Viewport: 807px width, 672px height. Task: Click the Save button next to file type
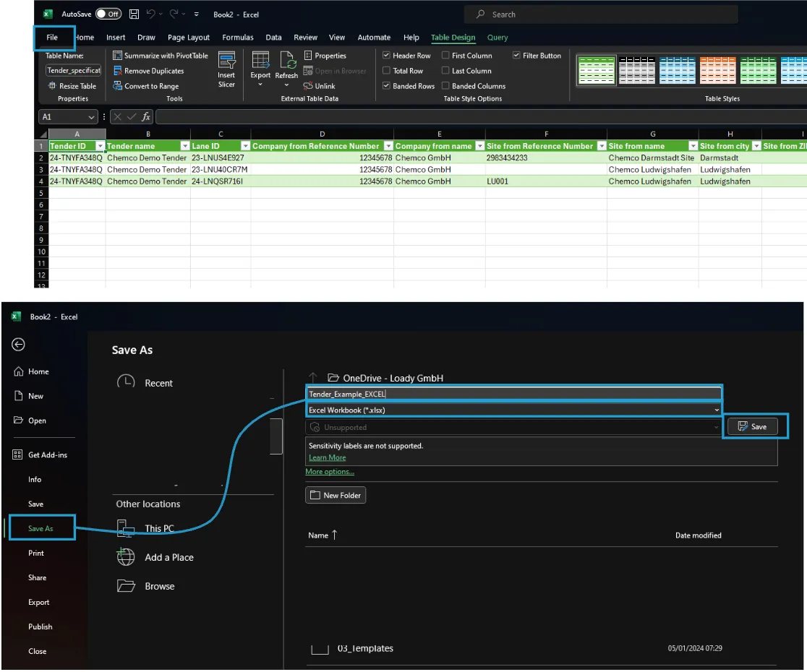[753, 427]
